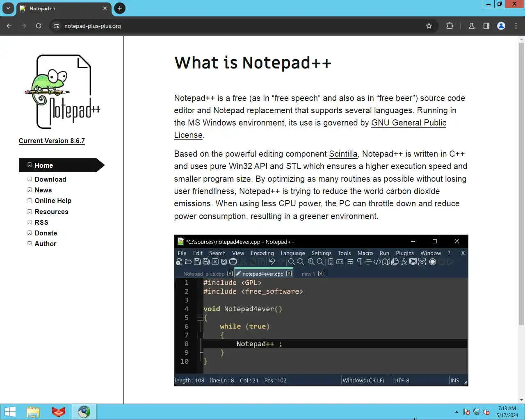Open the volume tray icon
The height and width of the screenshot is (420, 525).
[486, 412]
